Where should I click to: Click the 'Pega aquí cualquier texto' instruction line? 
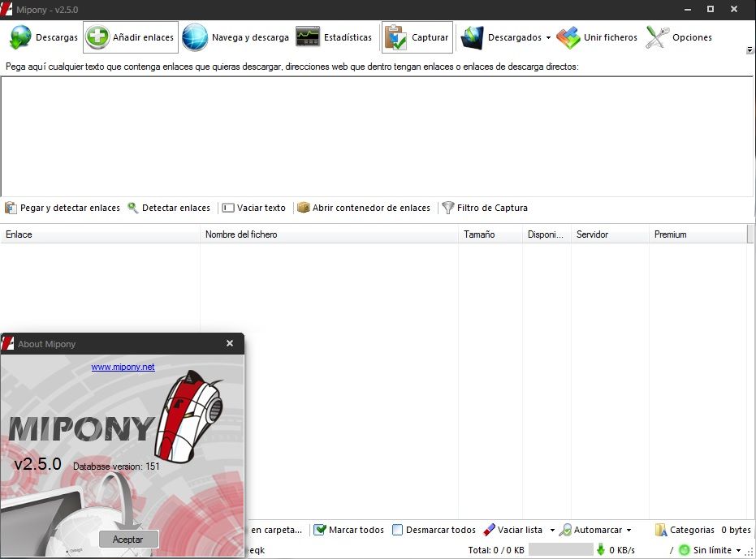point(292,67)
